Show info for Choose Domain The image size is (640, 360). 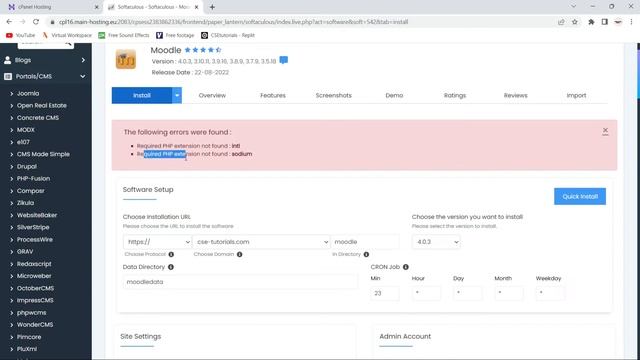click(x=240, y=254)
